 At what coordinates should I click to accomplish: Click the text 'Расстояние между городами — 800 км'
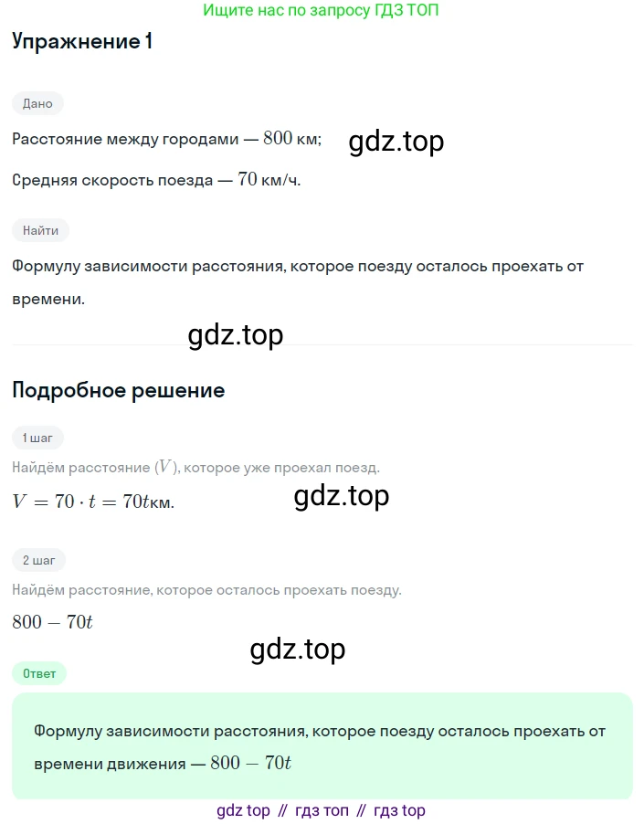(x=166, y=139)
